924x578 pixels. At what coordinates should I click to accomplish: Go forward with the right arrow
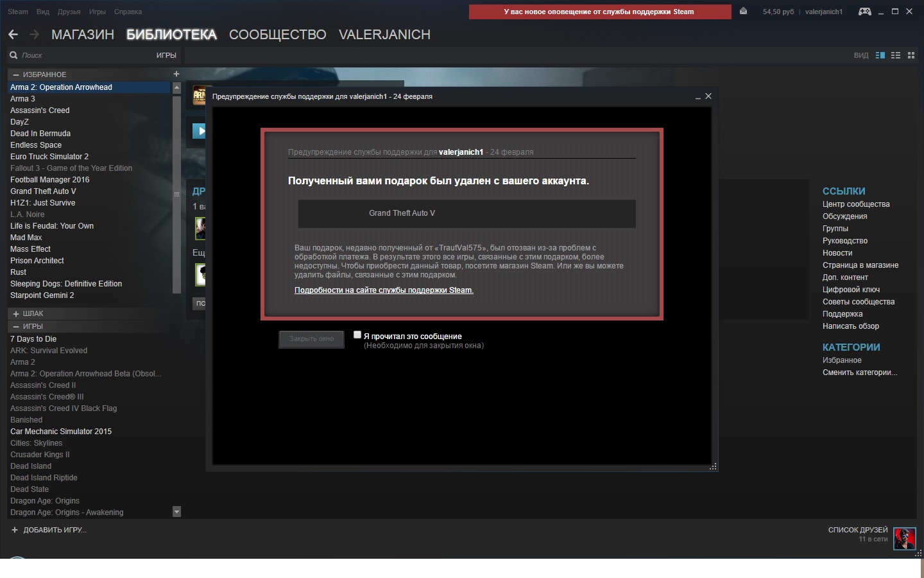coord(35,35)
